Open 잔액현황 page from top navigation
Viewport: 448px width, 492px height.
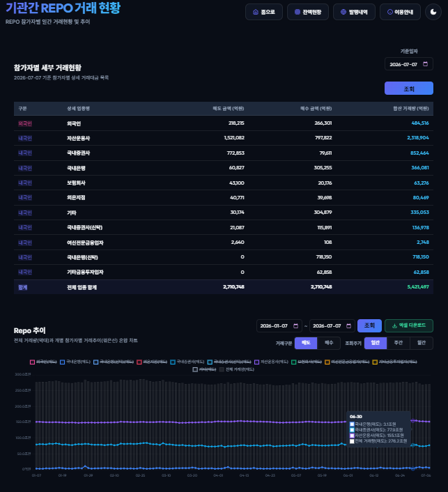[x=308, y=12]
